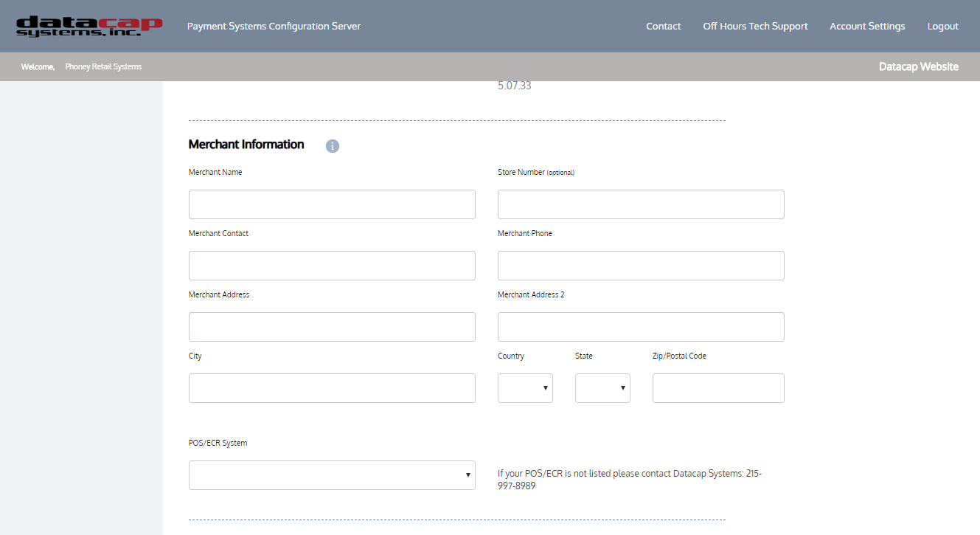Select the Merchant Address 2 field
Viewport: 980px width, 535px height.
point(641,327)
